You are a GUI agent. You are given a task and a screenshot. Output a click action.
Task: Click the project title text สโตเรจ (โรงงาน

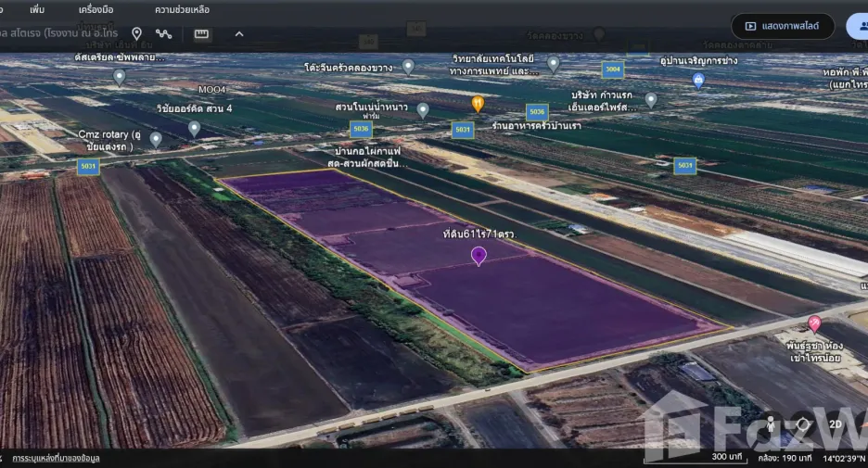pos(58,33)
